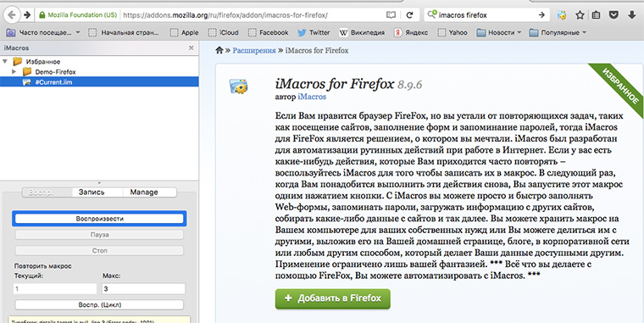Image resolution: width=644 pixels, height=323 pixels.
Task: Open the Популярные bookmarks folder
Action: (558, 32)
